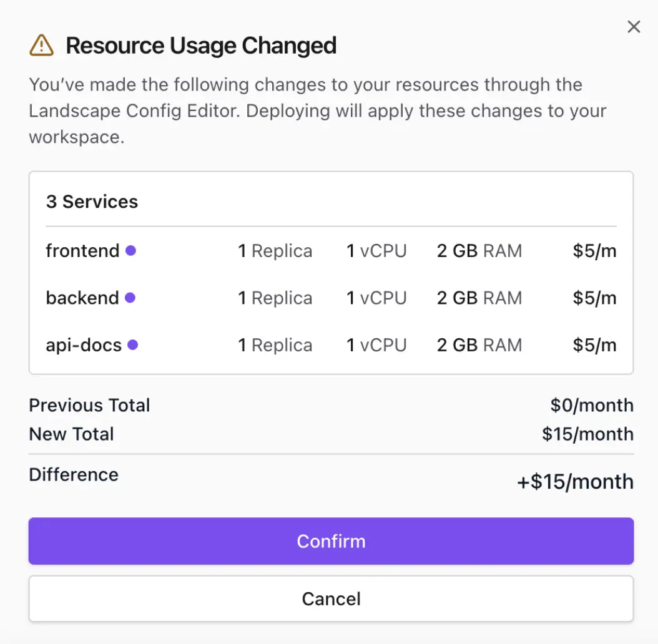Viewport: 658px width, 644px height.
Task: Dismiss the dialog with the X
Action: coord(634,27)
